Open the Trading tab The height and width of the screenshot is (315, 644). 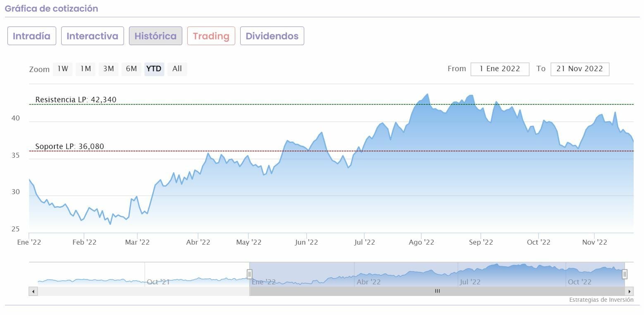pos(211,36)
